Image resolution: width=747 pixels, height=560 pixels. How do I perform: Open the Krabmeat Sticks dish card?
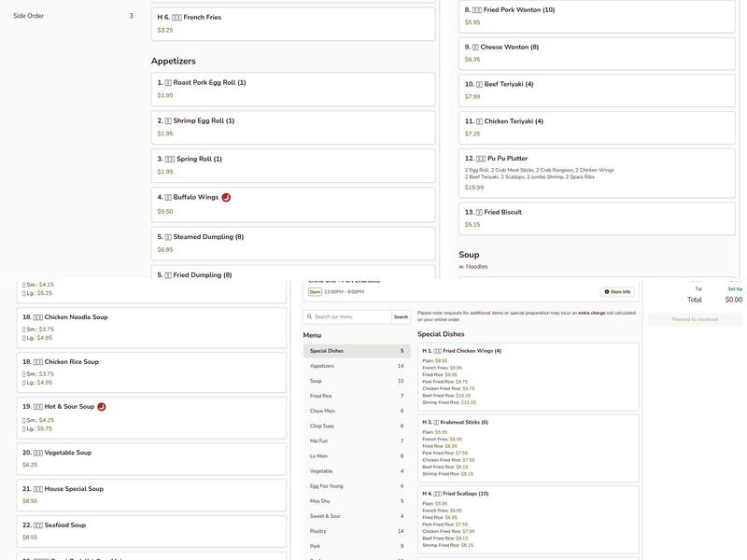click(528, 447)
